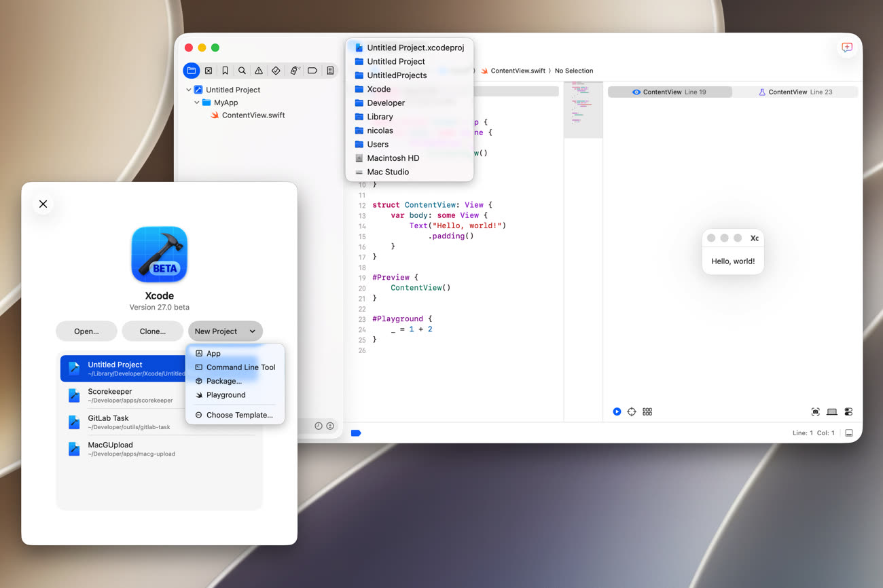The height and width of the screenshot is (588, 883).
Task: Click the Line: 1 Col: 1 indicator
Action: coord(813,433)
